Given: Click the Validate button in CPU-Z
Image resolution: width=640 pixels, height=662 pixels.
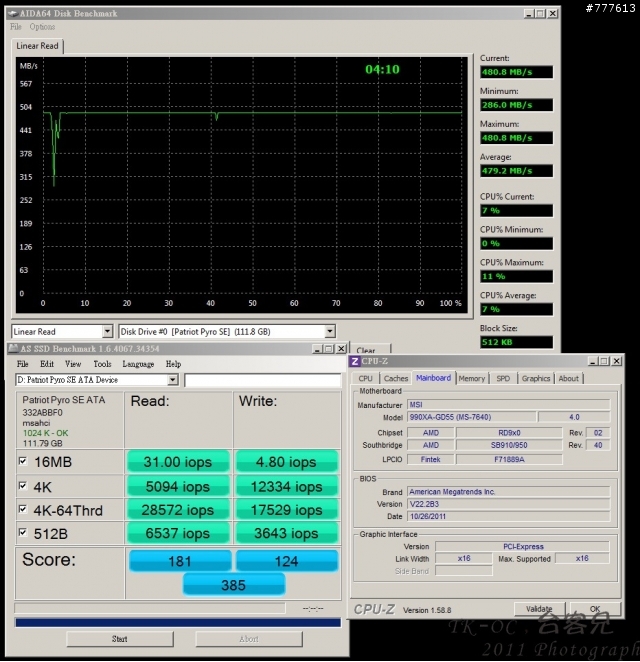Looking at the screenshot, I should 539,609.
